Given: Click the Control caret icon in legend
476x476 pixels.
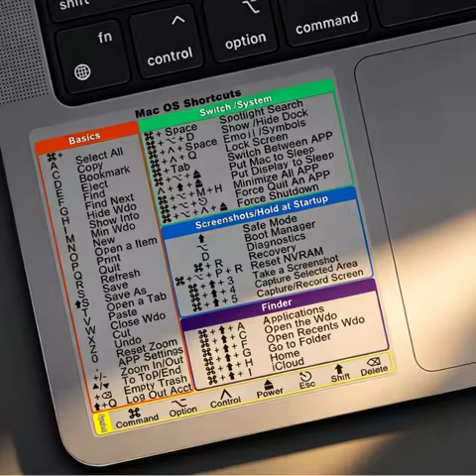Looking at the screenshot, I should (225, 394).
